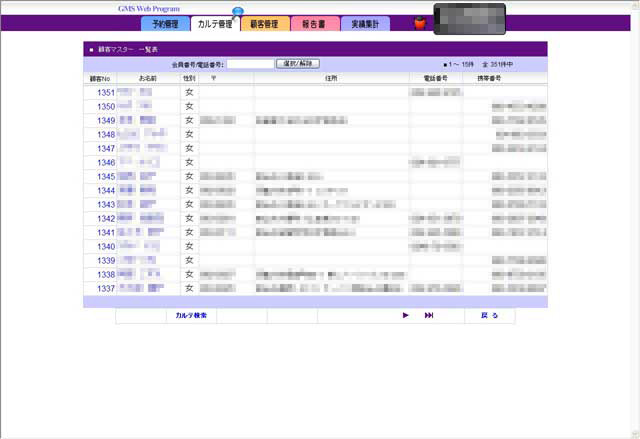Focus the 会員番号/電話番号 input field
Viewport: 640px width, 439px height.
[250, 63]
